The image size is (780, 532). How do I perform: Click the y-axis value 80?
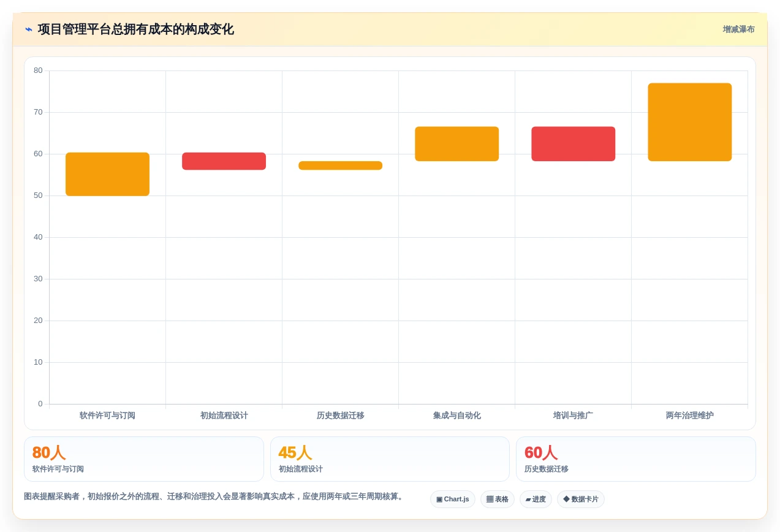(38, 70)
